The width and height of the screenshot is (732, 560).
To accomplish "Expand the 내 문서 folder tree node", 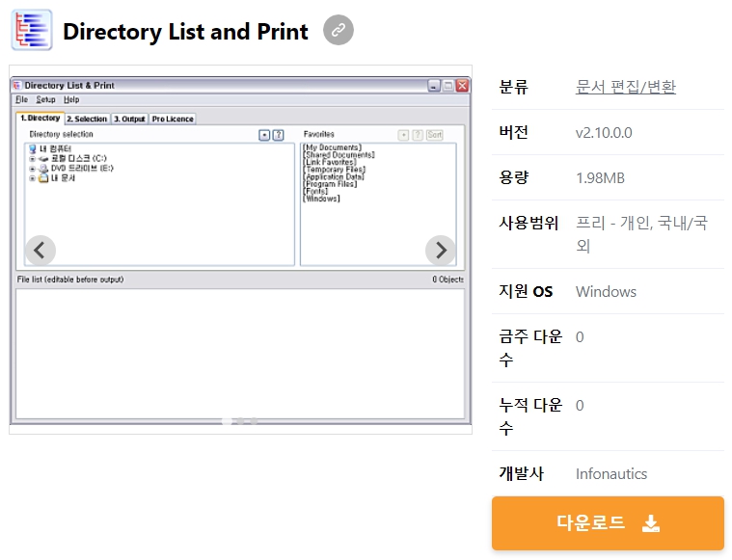I will point(32,178).
